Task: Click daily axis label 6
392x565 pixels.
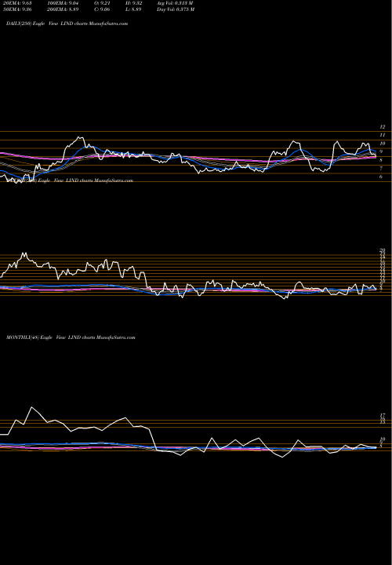Action: [381, 177]
